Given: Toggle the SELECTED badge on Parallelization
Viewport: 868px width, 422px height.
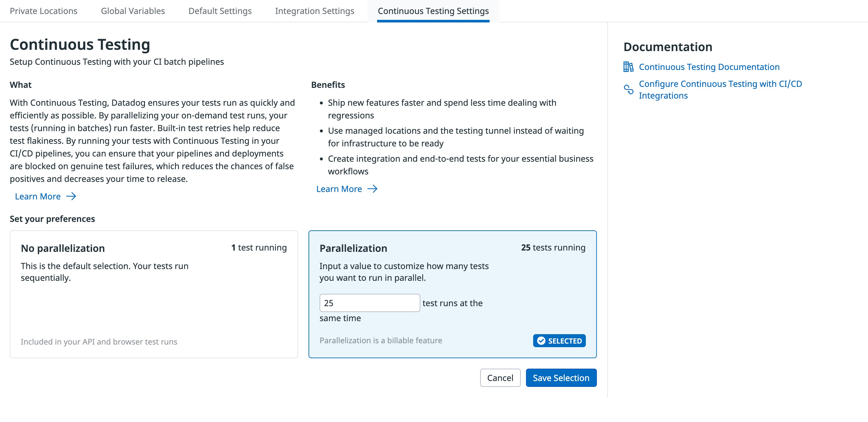Looking at the screenshot, I should [x=559, y=341].
